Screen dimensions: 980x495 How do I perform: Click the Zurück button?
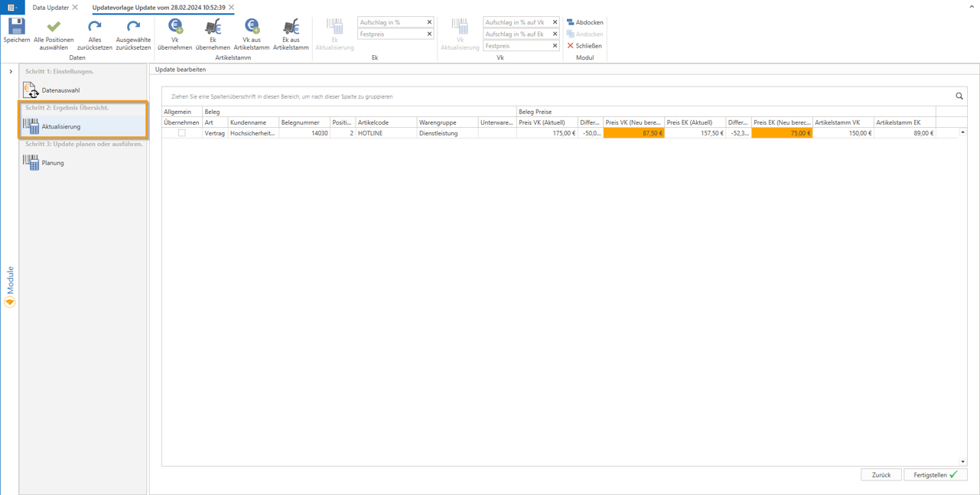click(881, 475)
